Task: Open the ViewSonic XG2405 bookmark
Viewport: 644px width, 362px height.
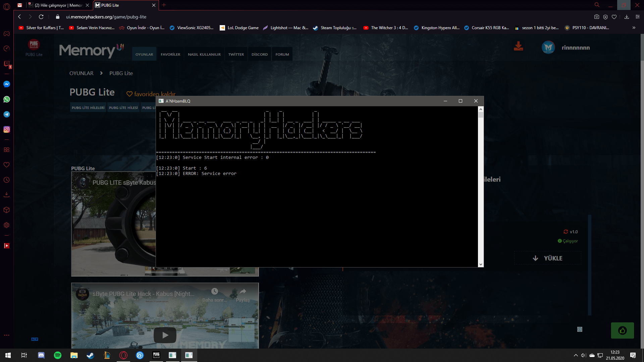Action: pos(192,28)
